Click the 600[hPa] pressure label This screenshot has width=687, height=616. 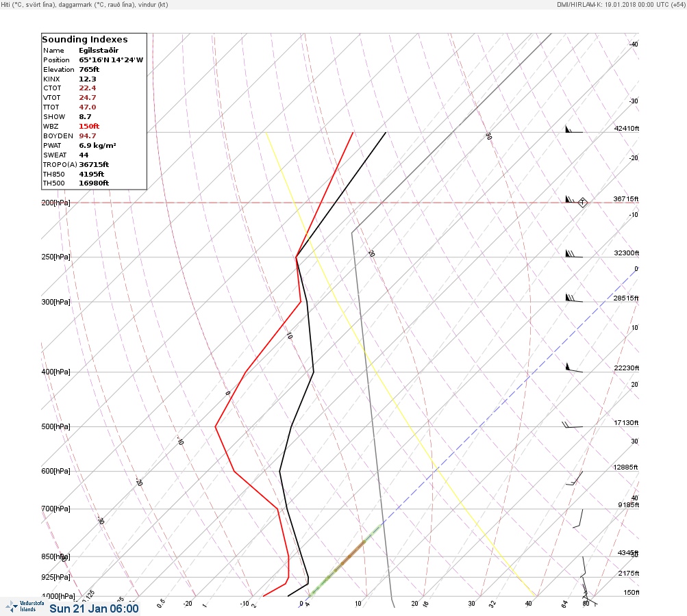pos(55,472)
